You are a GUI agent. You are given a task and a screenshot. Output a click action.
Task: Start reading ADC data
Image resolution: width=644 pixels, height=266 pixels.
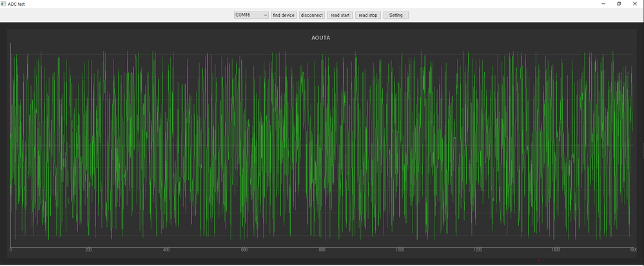[x=340, y=15]
